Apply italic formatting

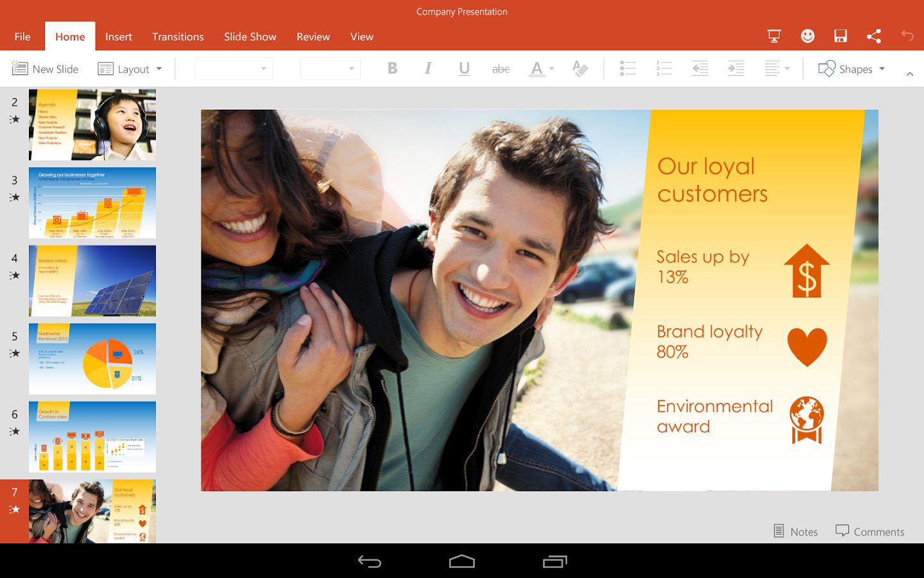[428, 68]
